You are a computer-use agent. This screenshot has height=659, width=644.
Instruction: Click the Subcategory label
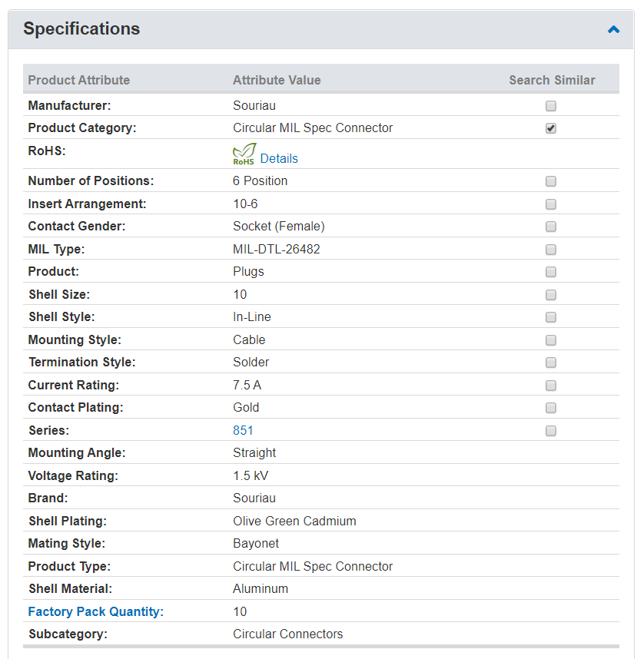click(68, 634)
